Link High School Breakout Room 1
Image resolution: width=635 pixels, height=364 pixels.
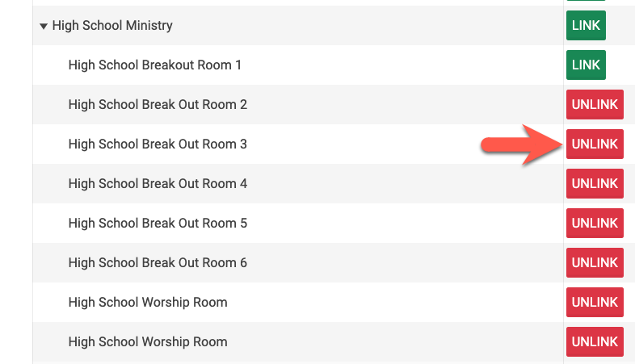(x=586, y=65)
